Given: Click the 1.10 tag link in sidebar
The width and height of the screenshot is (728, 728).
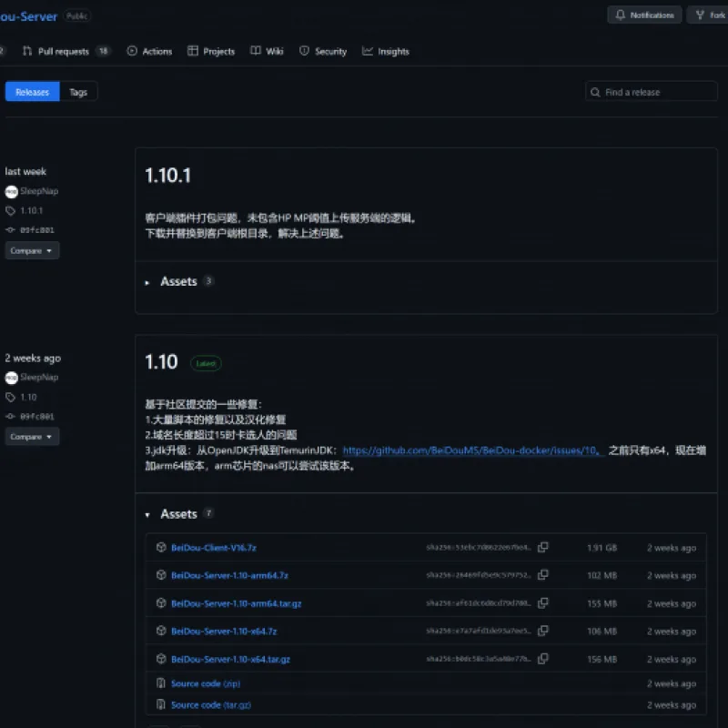Looking at the screenshot, I should (x=28, y=397).
